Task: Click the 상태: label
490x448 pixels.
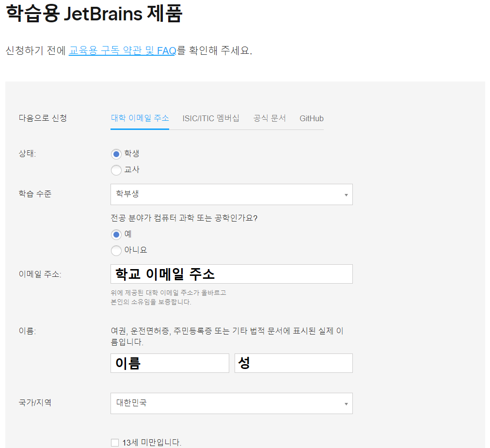Action: pyautogui.click(x=28, y=154)
